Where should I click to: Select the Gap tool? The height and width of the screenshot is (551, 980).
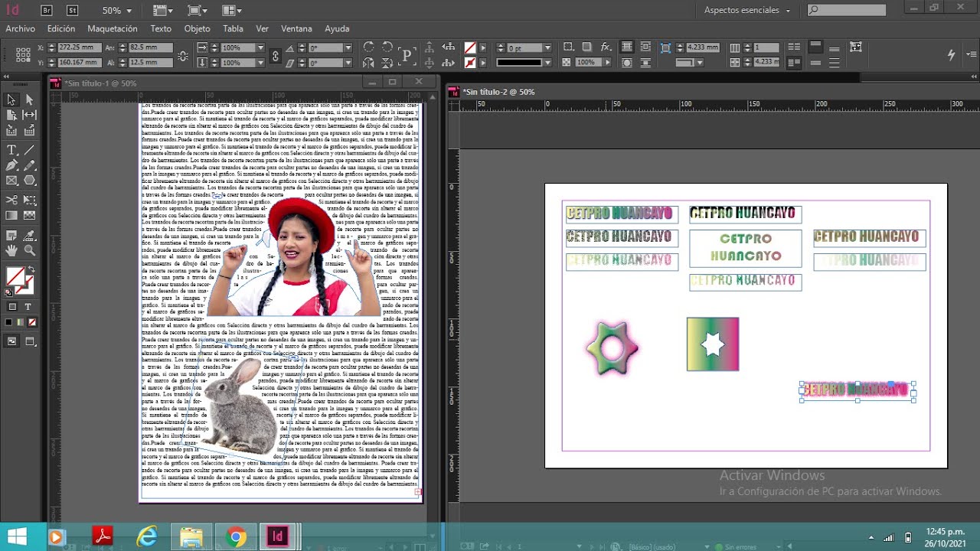tap(30, 115)
